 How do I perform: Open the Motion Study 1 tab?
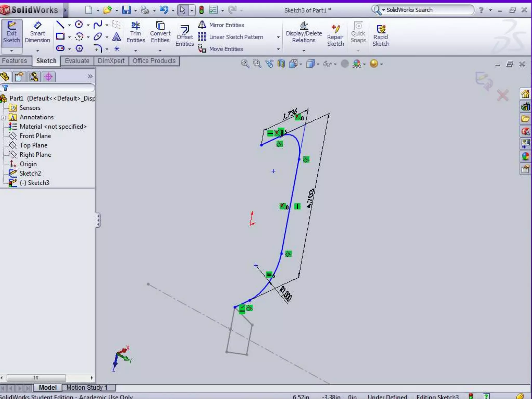(87, 387)
